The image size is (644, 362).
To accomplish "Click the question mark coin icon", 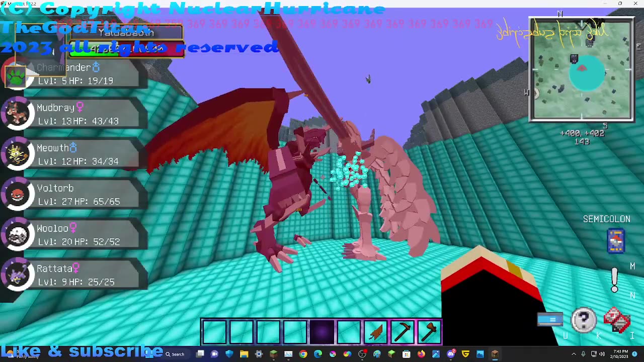I will tap(584, 320).
